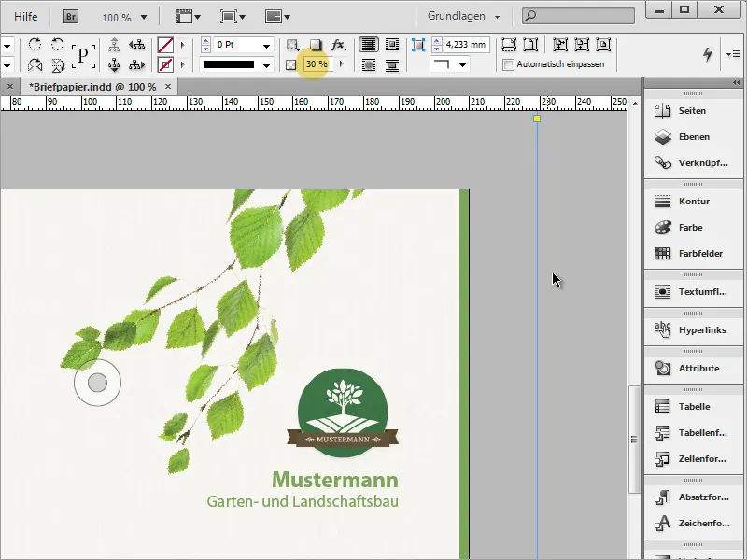
Task: Center content in frame icon
Action: tap(603, 45)
